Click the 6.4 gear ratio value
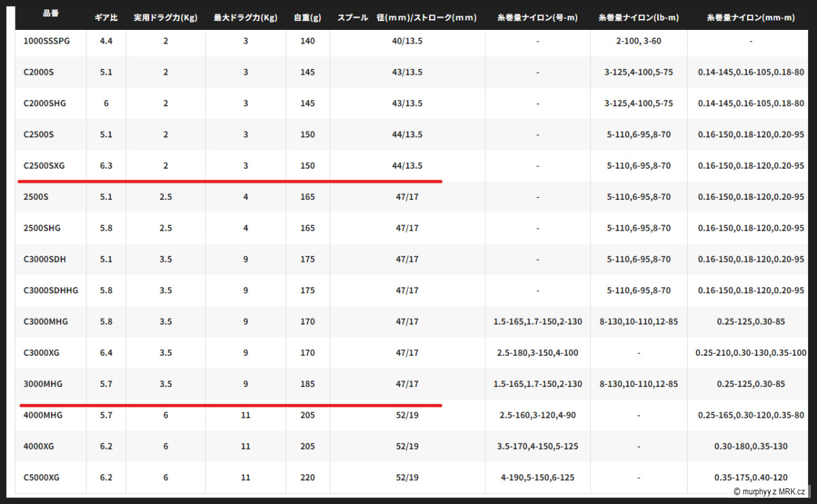 point(106,353)
